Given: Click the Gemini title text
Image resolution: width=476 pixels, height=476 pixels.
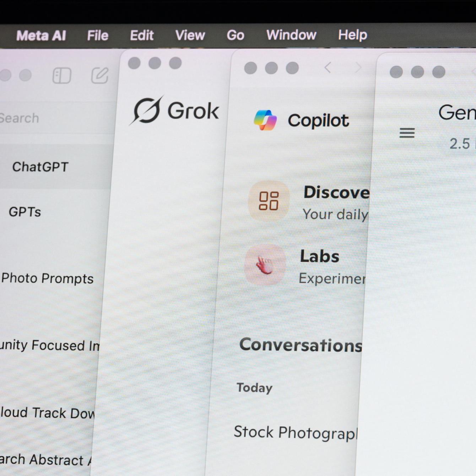Looking at the screenshot, I should (x=457, y=112).
